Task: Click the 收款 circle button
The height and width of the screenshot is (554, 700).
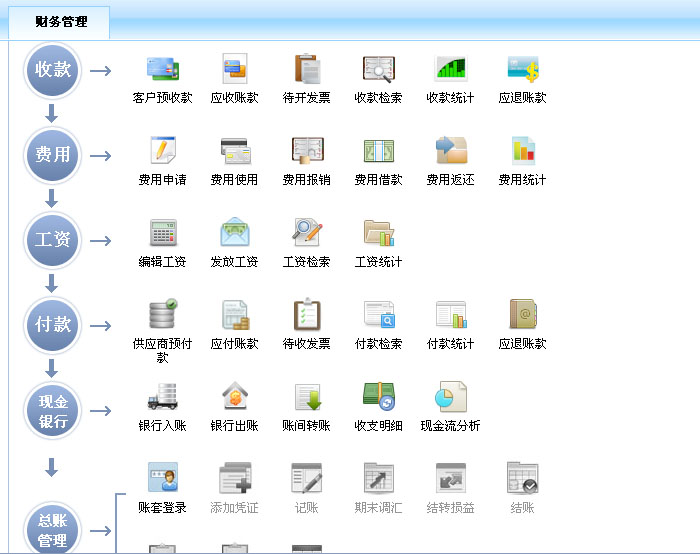Action: point(53,71)
